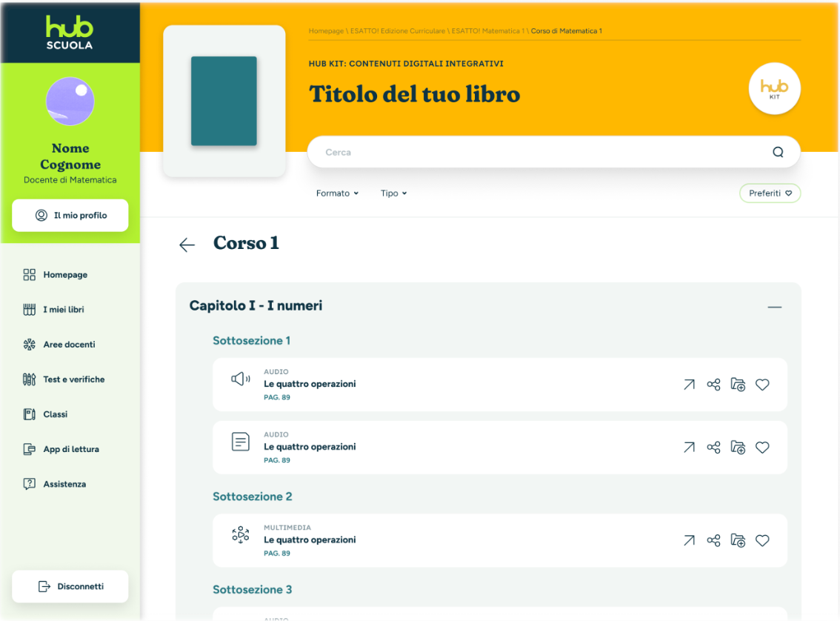This screenshot has height=621, width=840.
Task: Share the Multimedia Le quattro operazioni item
Action: 713,541
